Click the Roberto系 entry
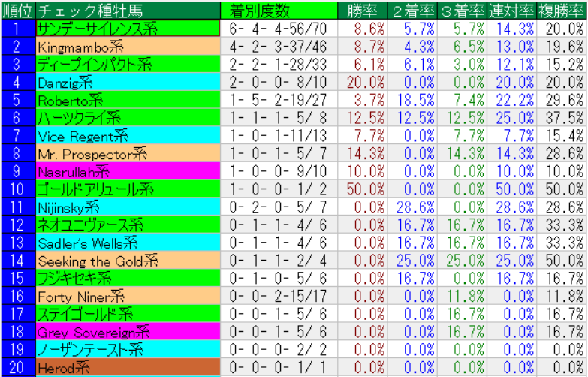Screen dimensions: 588x377 (x=128, y=100)
